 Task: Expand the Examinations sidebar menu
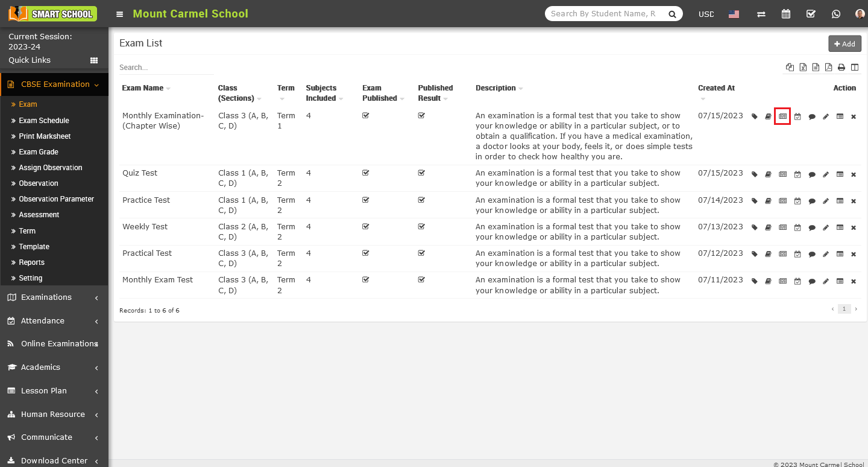[x=54, y=297]
